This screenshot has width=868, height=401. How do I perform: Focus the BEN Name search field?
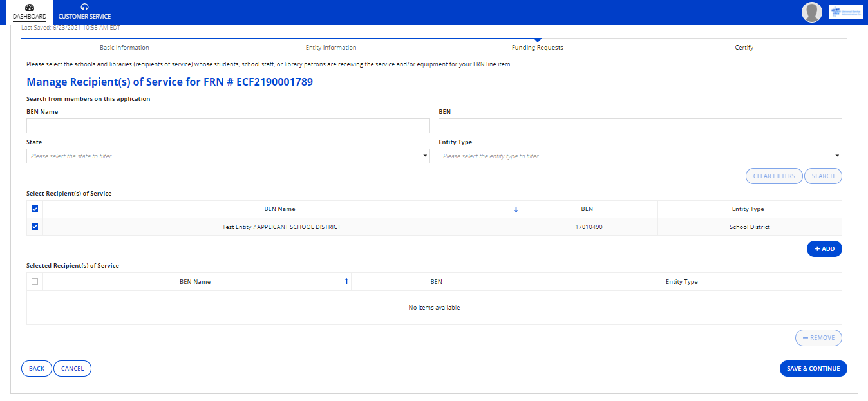pos(228,126)
